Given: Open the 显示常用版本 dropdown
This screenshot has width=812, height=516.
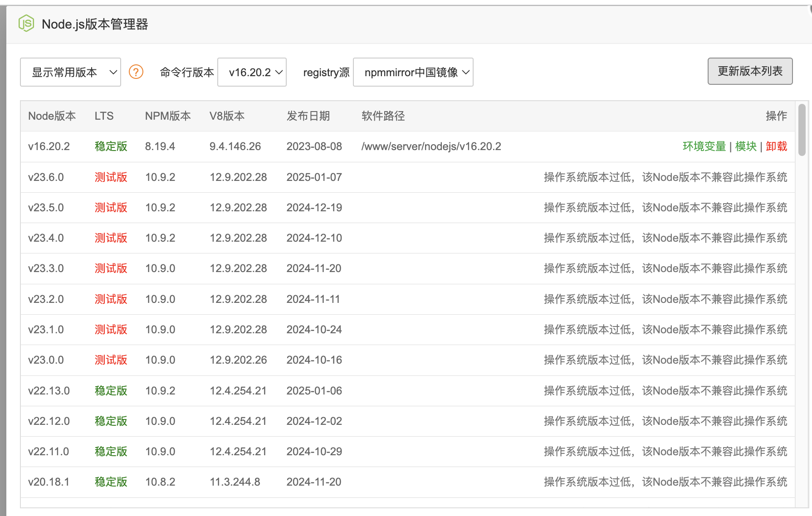Looking at the screenshot, I should point(70,72).
